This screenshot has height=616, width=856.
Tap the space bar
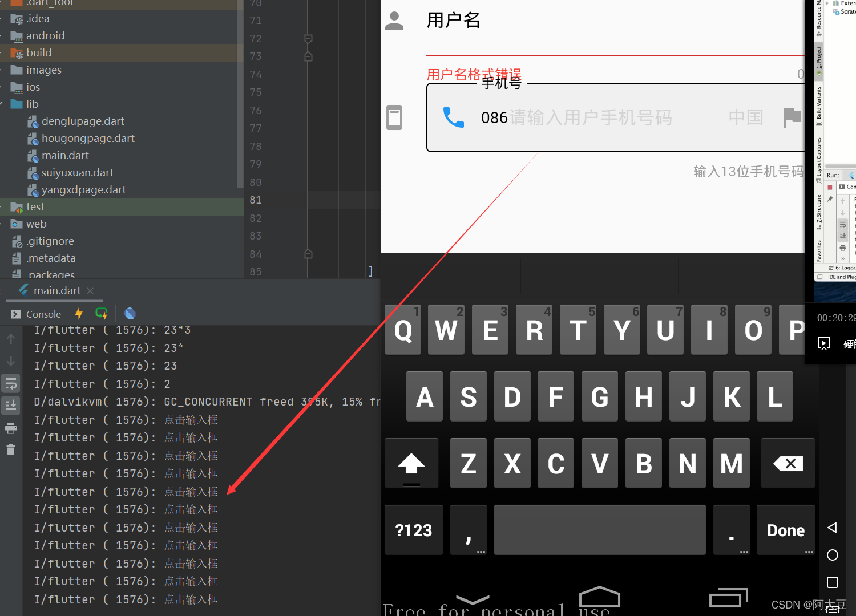(x=600, y=530)
